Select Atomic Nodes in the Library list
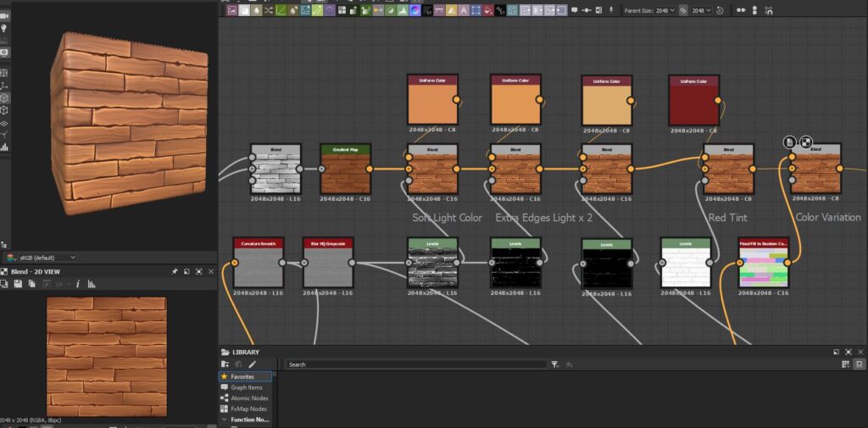This screenshot has width=868, height=428. click(x=248, y=398)
